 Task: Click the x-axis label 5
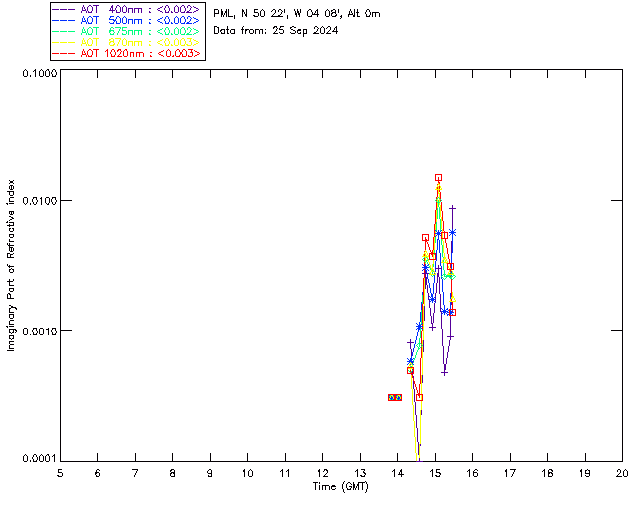60,473
